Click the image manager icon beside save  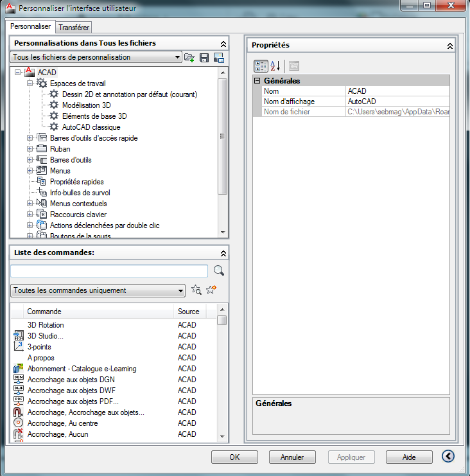218,58
